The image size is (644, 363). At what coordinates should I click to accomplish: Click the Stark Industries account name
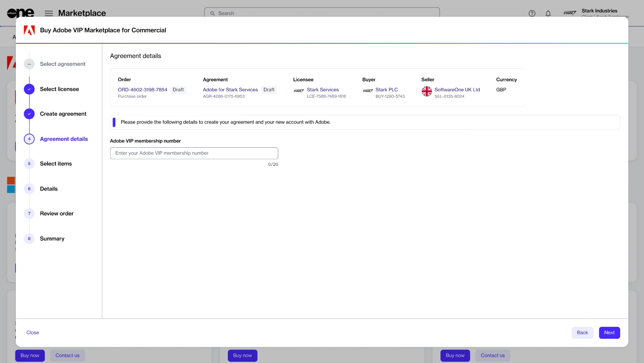click(600, 11)
